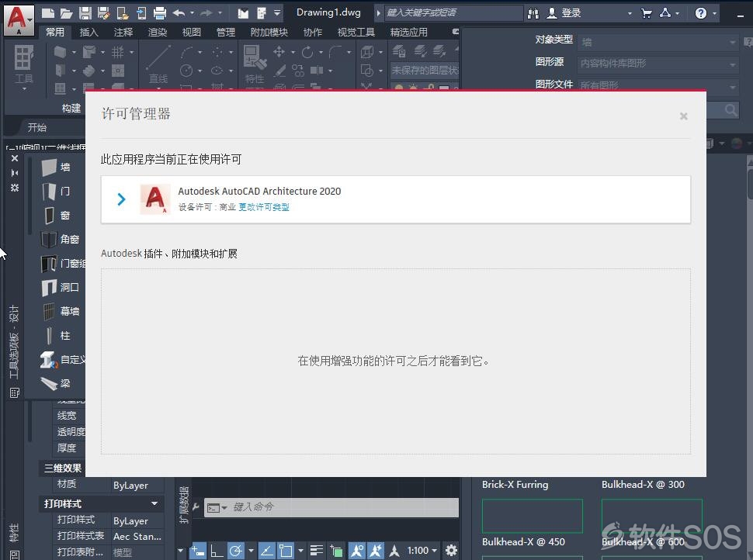753x560 pixels.
Task: Switch to the 注释 ribbon tab
Action: tap(123, 32)
